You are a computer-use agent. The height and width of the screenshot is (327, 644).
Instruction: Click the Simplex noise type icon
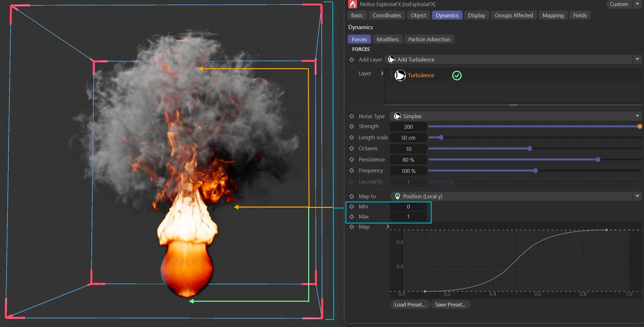point(397,116)
